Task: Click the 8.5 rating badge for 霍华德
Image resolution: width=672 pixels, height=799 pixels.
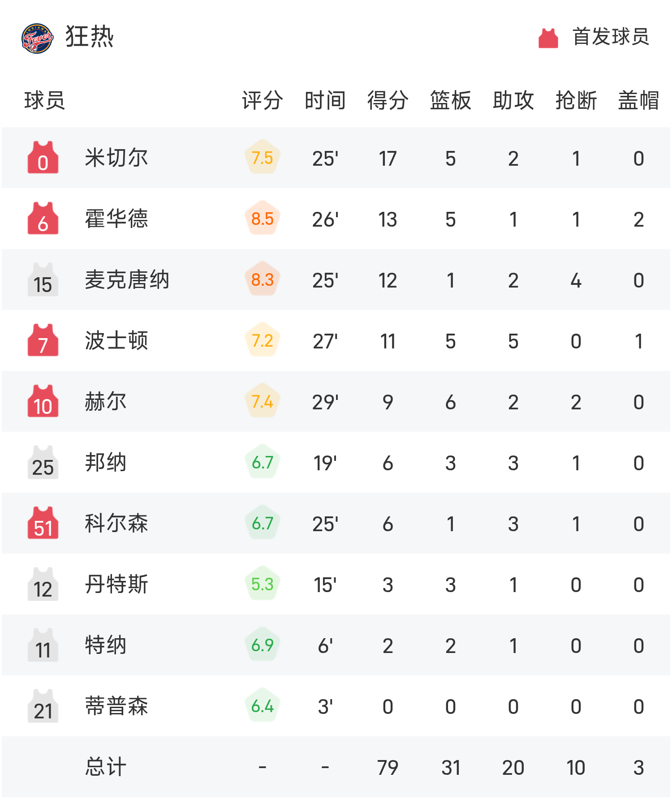Action: (x=263, y=219)
